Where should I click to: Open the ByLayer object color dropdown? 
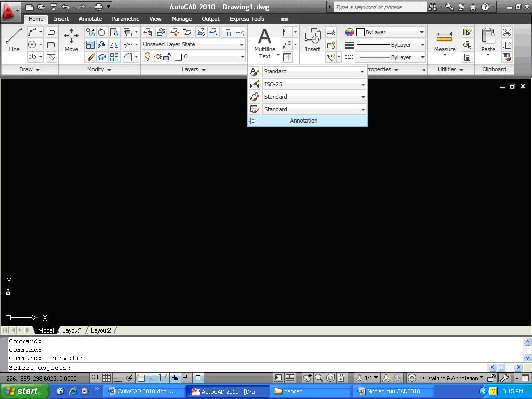click(390, 32)
